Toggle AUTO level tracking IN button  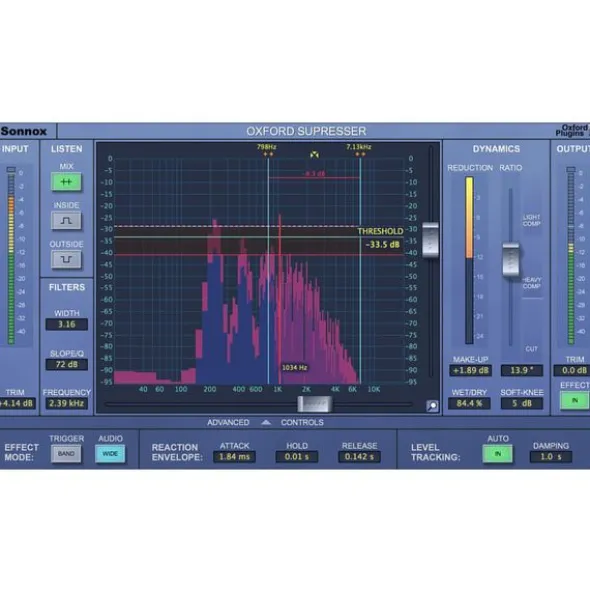(498, 454)
